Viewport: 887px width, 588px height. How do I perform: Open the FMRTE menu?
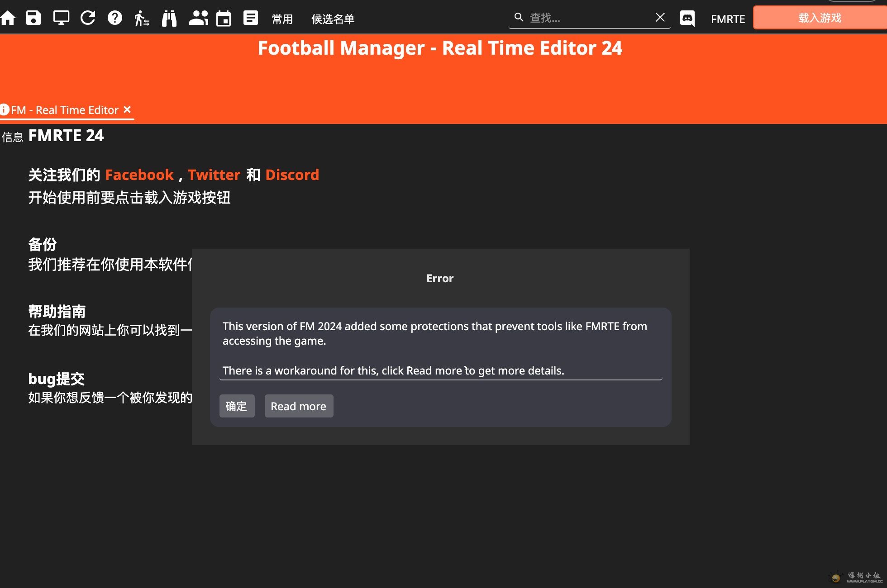728,19
